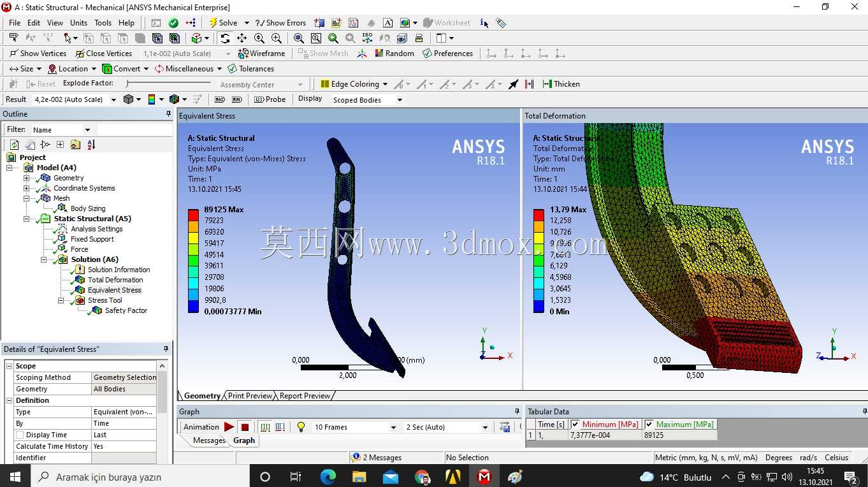The height and width of the screenshot is (487, 868).
Task: Open the Location dropdown
Action: point(72,69)
